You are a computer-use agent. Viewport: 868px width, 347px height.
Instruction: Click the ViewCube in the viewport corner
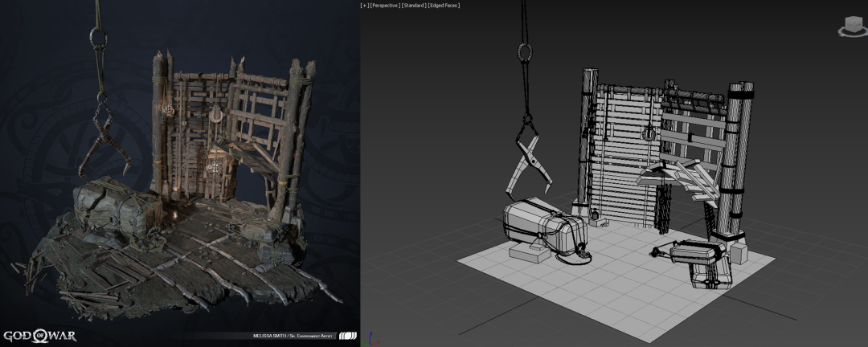tap(853, 26)
